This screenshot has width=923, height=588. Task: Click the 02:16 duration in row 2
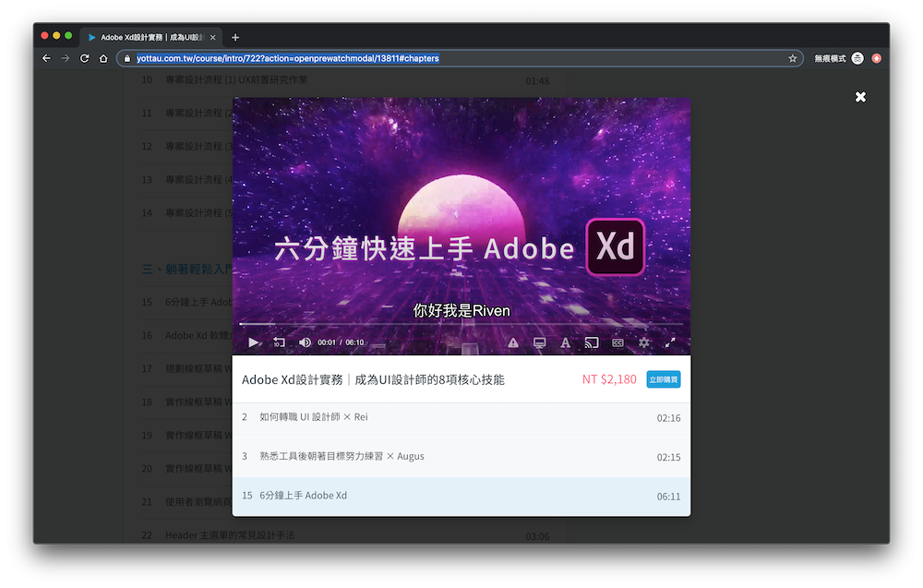(x=668, y=418)
